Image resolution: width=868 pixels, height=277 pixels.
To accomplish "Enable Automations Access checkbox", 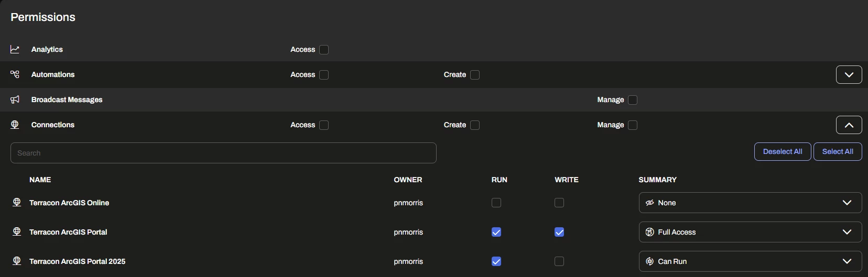I will 324,75.
